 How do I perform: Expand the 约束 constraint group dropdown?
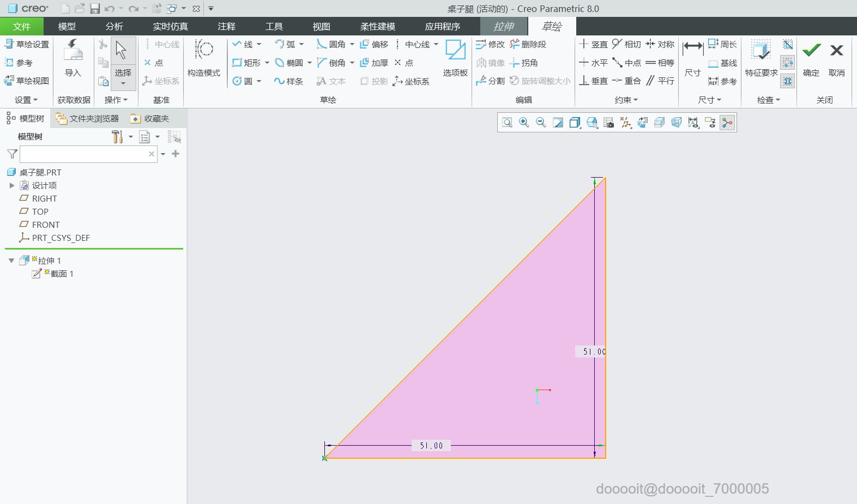626,100
